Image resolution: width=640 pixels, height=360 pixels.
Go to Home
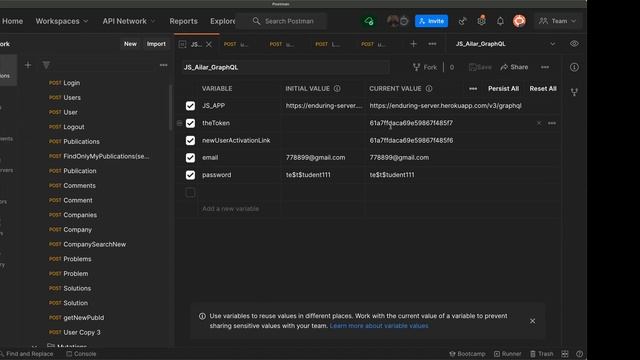coord(12,21)
